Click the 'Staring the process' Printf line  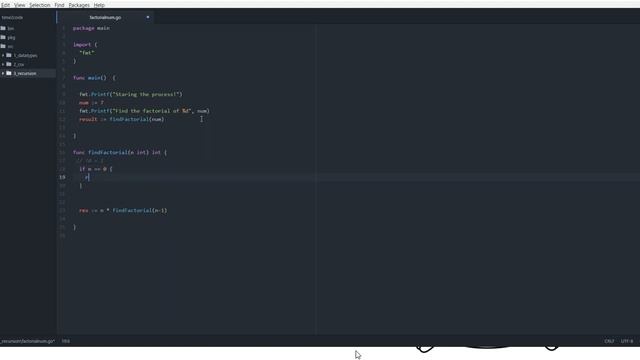(x=131, y=94)
